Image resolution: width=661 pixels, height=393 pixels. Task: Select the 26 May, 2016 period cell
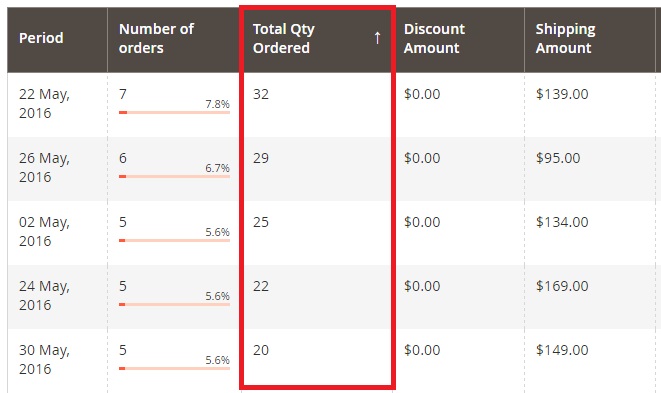click(44, 167)
